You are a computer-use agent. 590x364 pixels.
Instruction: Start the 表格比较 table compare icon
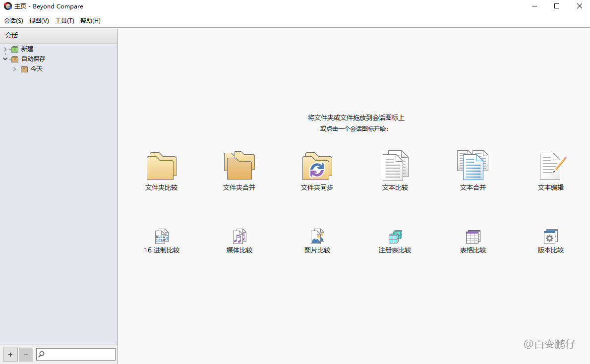(473, 237)
